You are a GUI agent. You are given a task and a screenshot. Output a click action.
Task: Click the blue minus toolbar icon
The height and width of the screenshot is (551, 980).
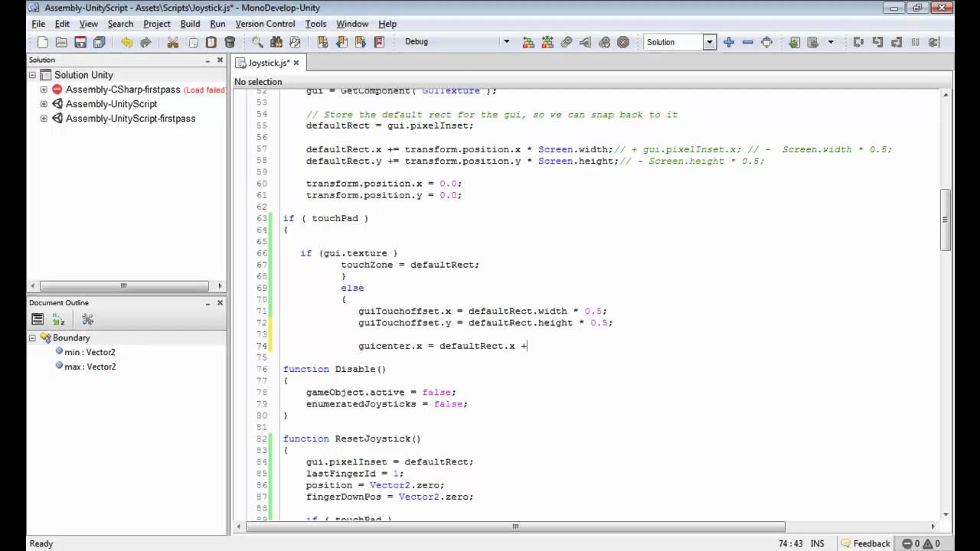[748, 42]
